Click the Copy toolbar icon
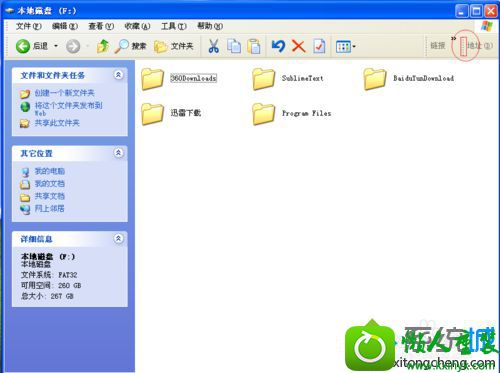 pos(234,46)
